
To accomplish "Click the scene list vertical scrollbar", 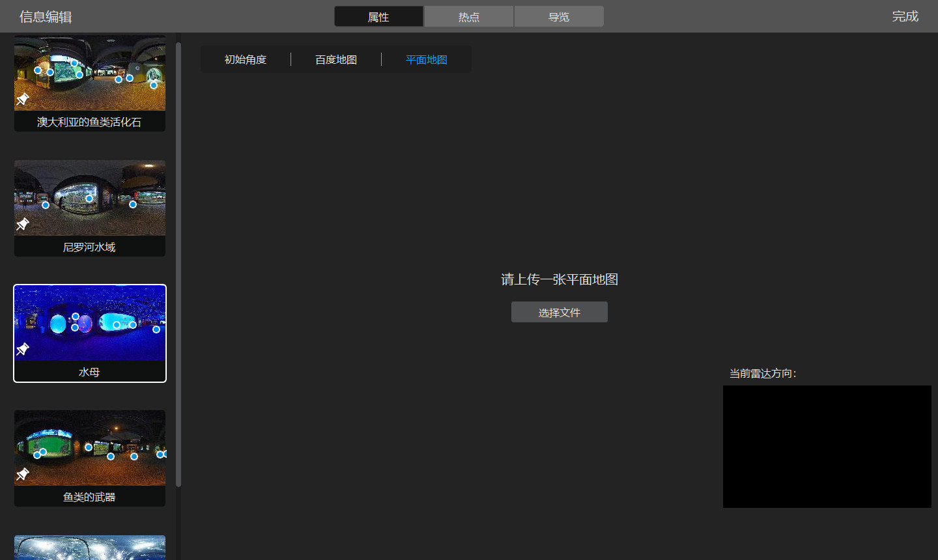I will (x=178, y=260).
